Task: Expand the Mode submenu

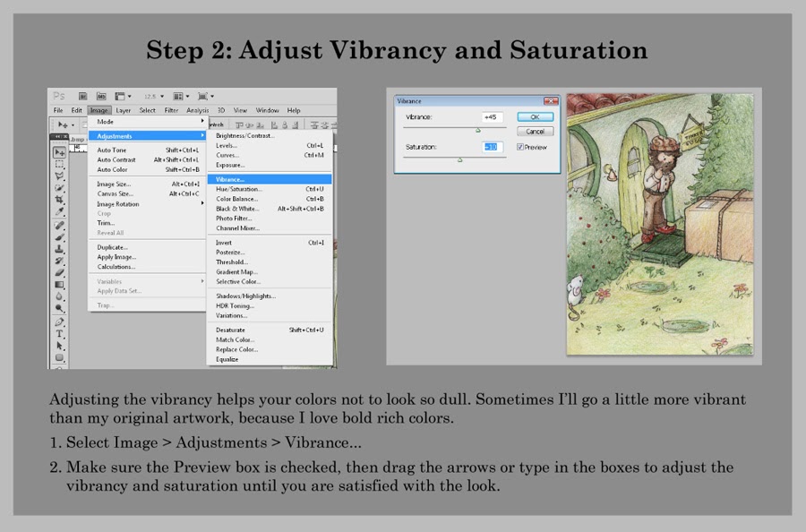Action: click(147, 122)
